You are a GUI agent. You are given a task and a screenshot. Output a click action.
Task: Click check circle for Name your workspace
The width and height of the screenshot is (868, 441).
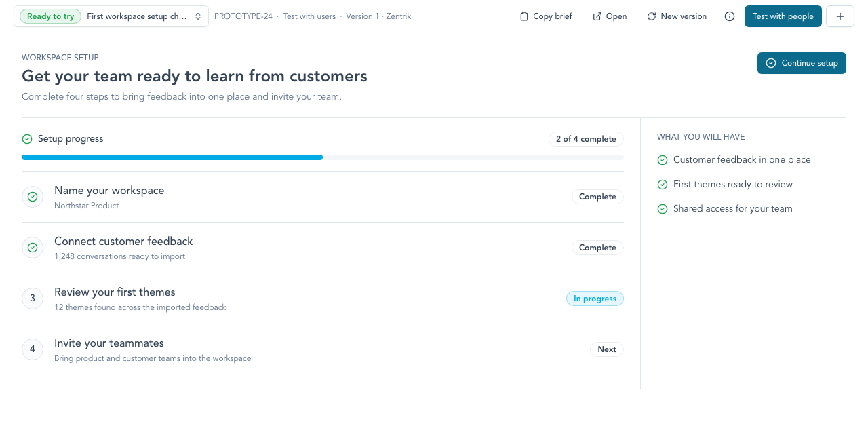33,197
